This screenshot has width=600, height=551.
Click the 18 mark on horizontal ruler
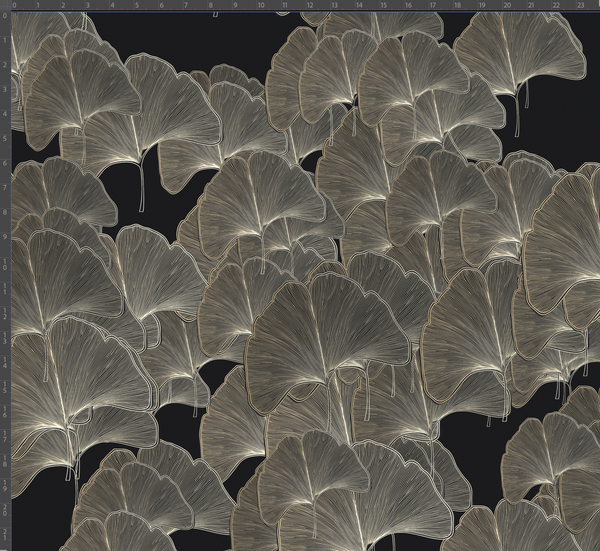(x=455, y=5)
